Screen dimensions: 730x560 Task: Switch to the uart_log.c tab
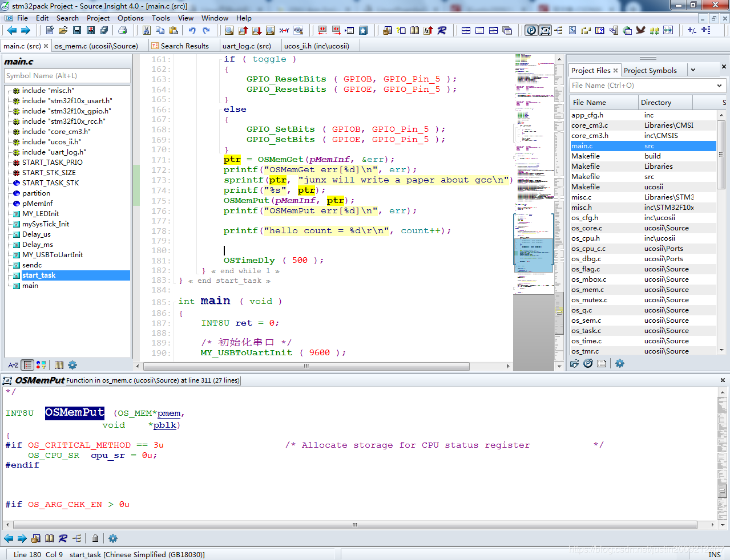point(247,46)
